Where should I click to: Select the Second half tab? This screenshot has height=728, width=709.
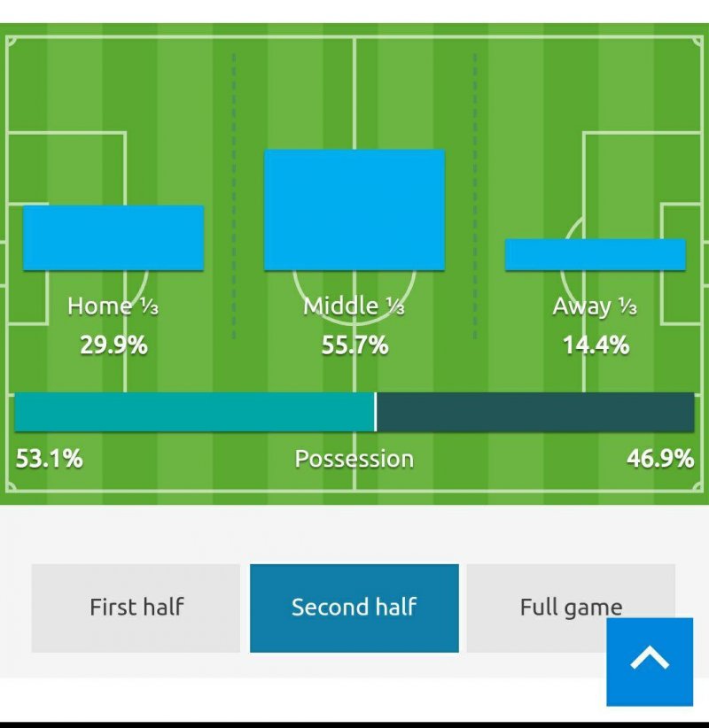[x=354, y=608]
